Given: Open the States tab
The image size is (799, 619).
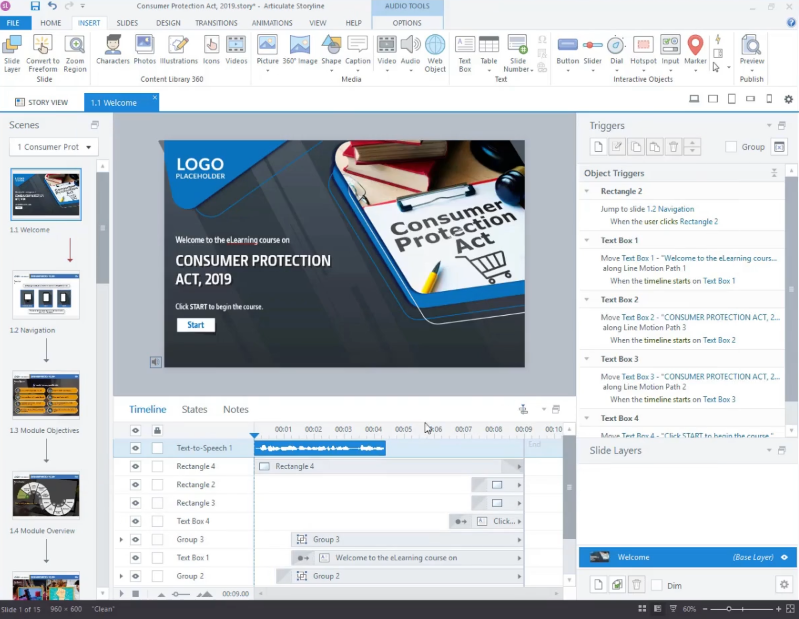Looking at the screenshot, I should click(194, 410).
